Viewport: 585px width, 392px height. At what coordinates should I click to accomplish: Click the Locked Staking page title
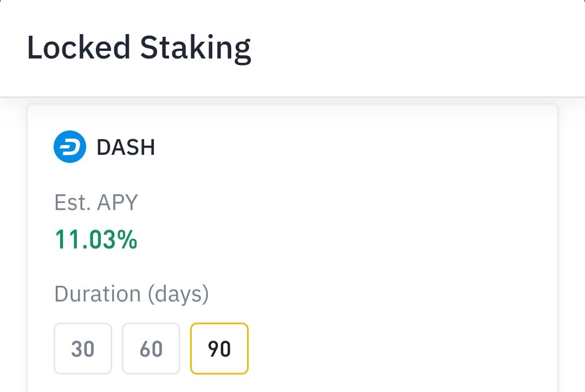coord(139,48)
